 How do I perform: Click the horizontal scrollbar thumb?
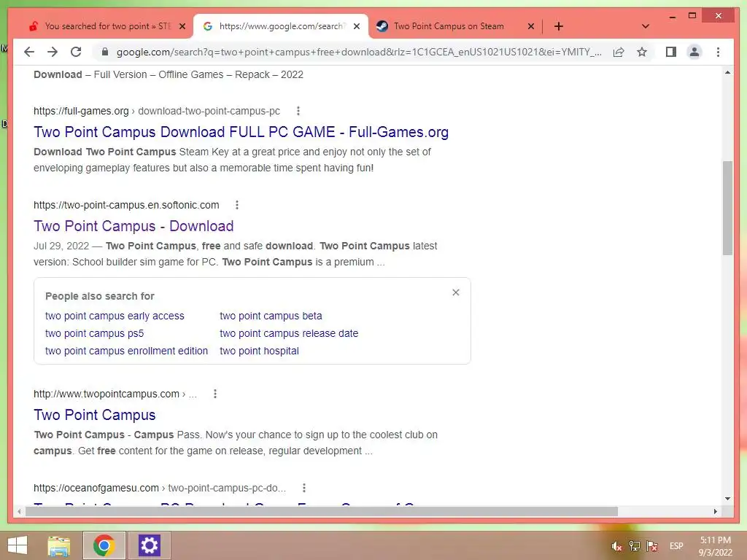pos(322,511)
